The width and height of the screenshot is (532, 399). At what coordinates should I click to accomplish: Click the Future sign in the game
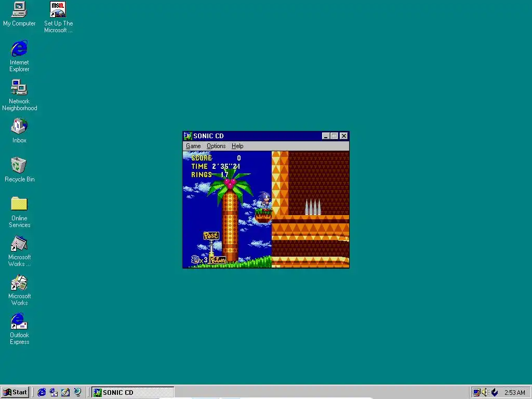218,260
